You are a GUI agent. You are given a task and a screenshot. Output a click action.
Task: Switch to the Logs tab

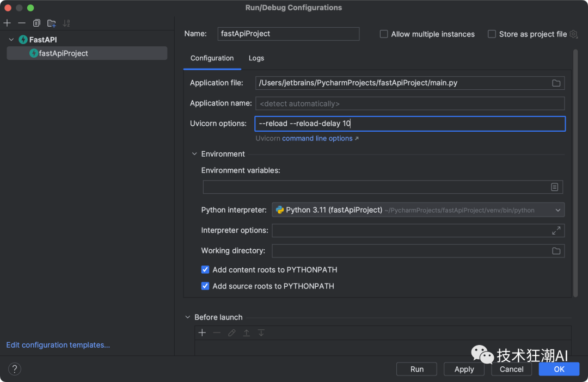pyautogui.click(x=256, y=58)
